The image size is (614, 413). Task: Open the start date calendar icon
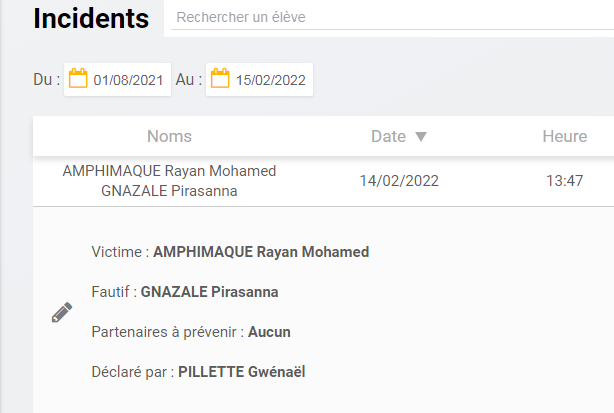78,80
